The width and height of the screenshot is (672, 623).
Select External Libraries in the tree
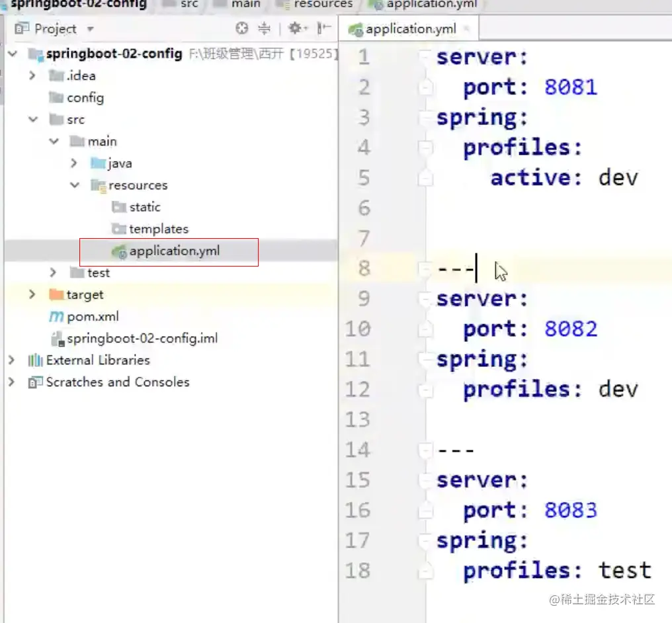pyautogui.click(x=98, y=360)
